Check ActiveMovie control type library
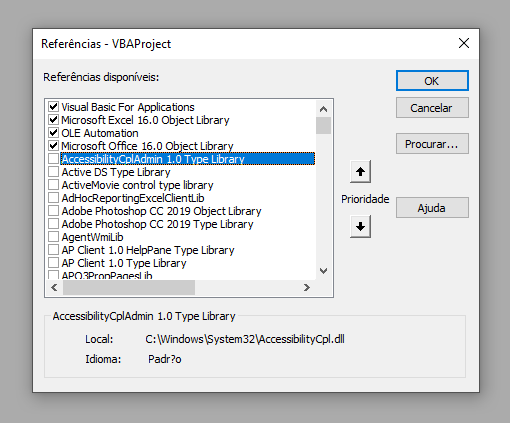Screen dimensions: 510x423 (53, 185)
